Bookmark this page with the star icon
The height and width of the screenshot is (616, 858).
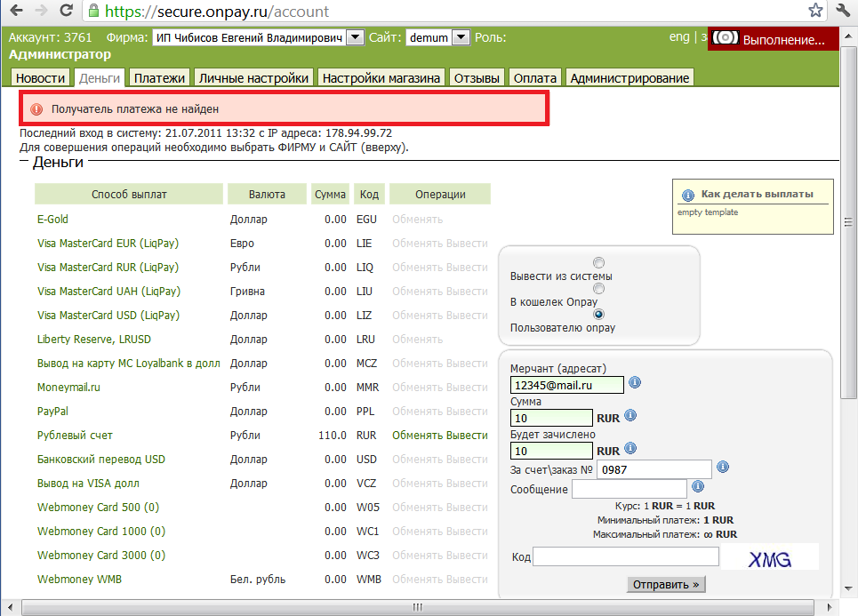click(x=815, y=12)
